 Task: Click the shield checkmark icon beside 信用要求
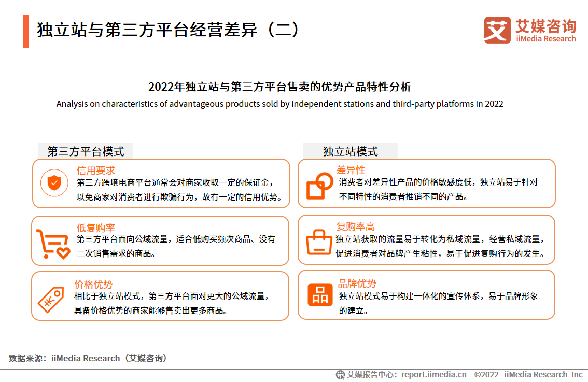coord(54,183)
